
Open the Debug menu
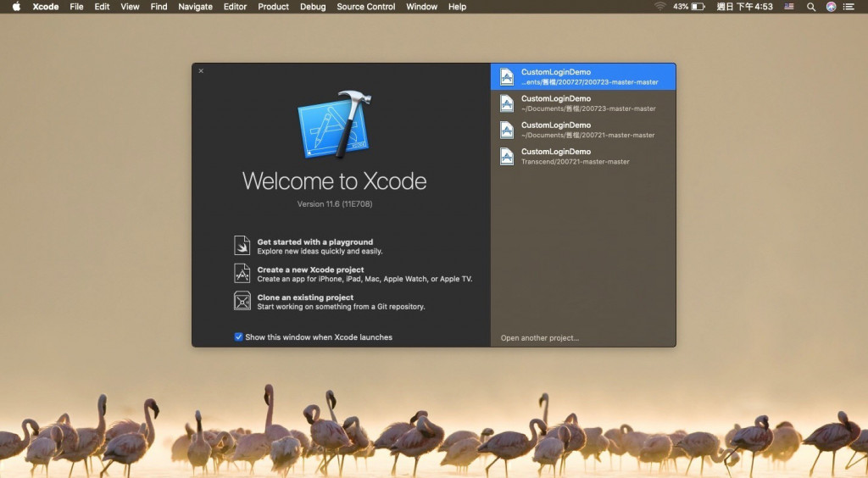[313, 7]
